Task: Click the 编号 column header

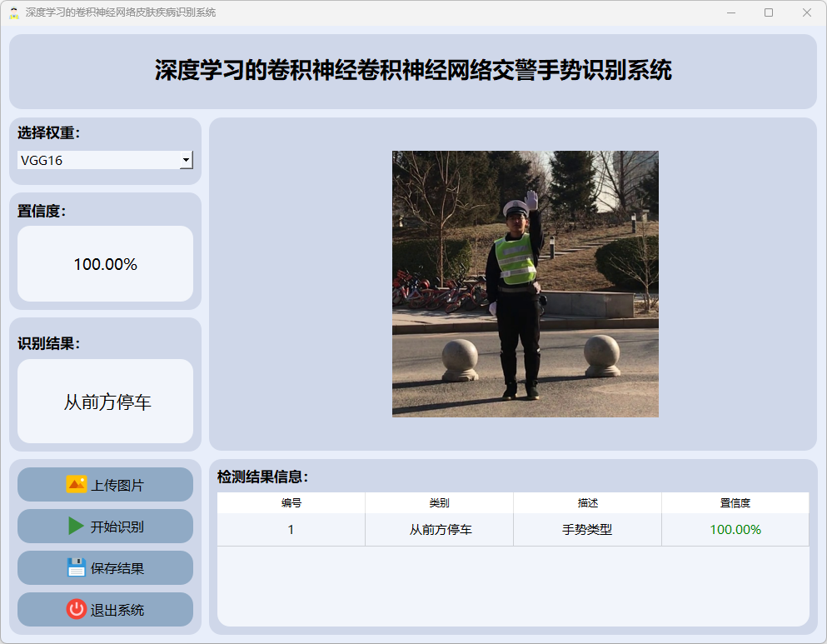Action: pyautogui.click(x=291, y=502)
